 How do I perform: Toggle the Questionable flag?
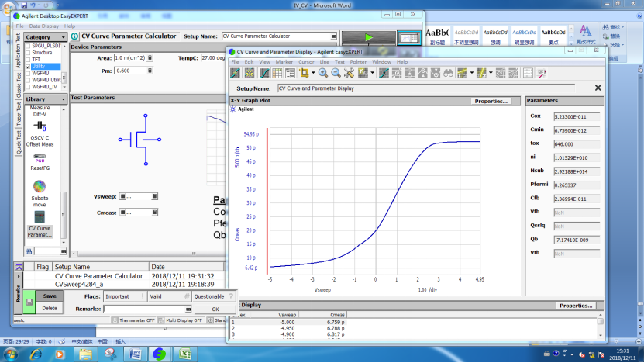[214, 296]
